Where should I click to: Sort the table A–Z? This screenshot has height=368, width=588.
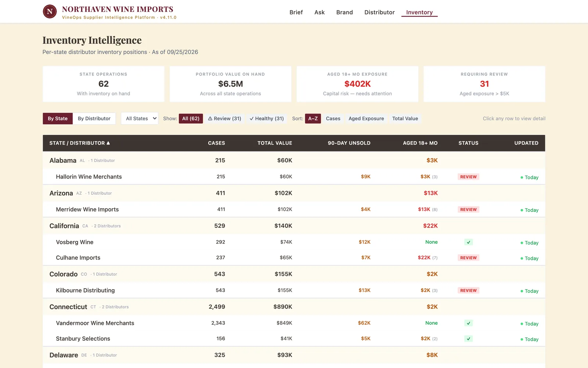(313, 118)
